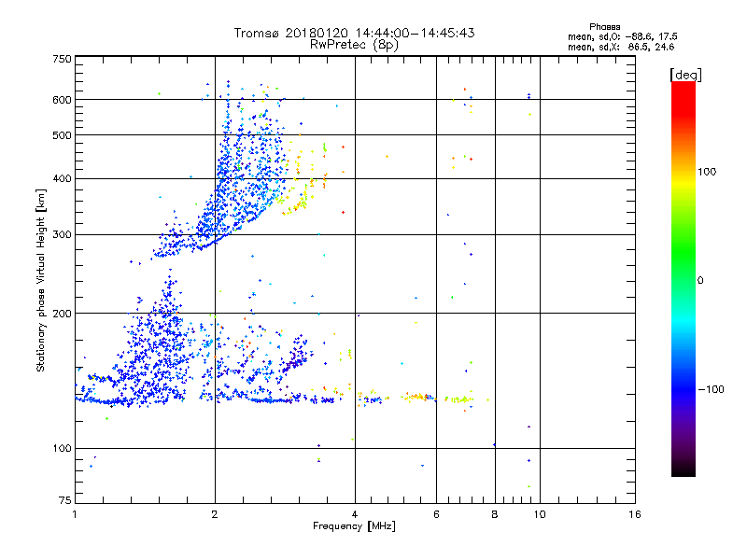Viewport: 747px width, 560px height.
Task: Click the colorbar label '100'
Action: coord(707,172)
